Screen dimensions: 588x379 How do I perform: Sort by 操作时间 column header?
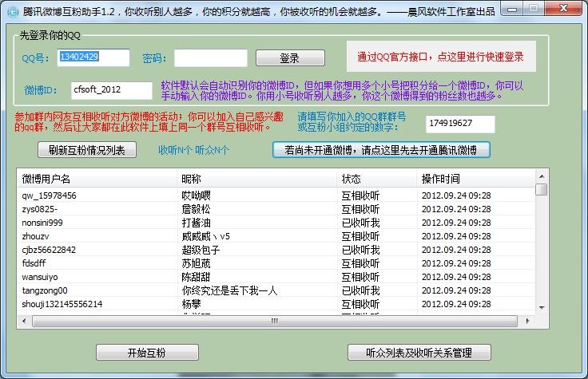[x=475, y=179]
